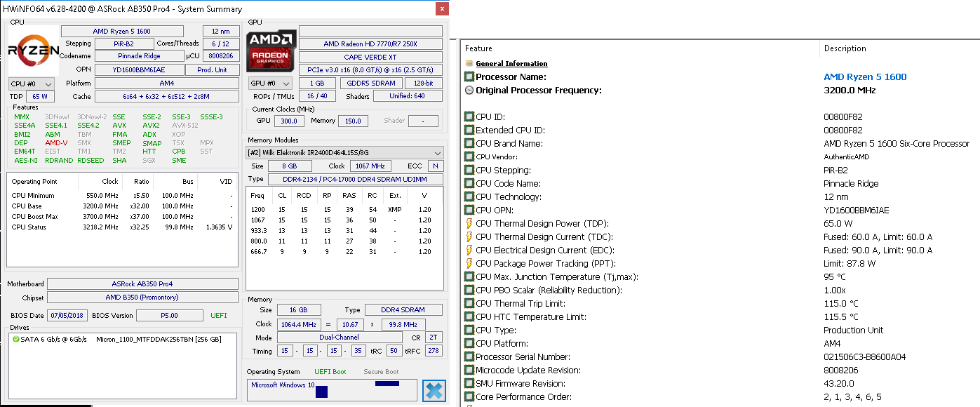Click the icon beside Core Performance Order

coord(469,396)
